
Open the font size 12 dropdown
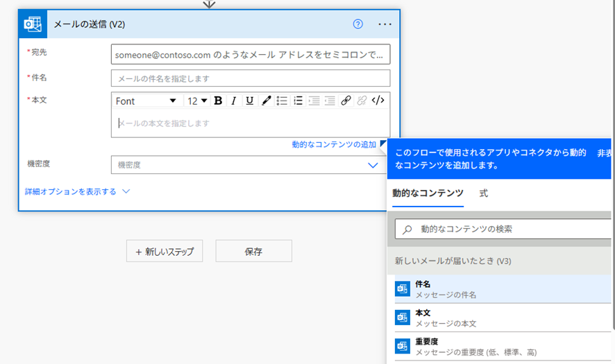(x=197, y=101)
